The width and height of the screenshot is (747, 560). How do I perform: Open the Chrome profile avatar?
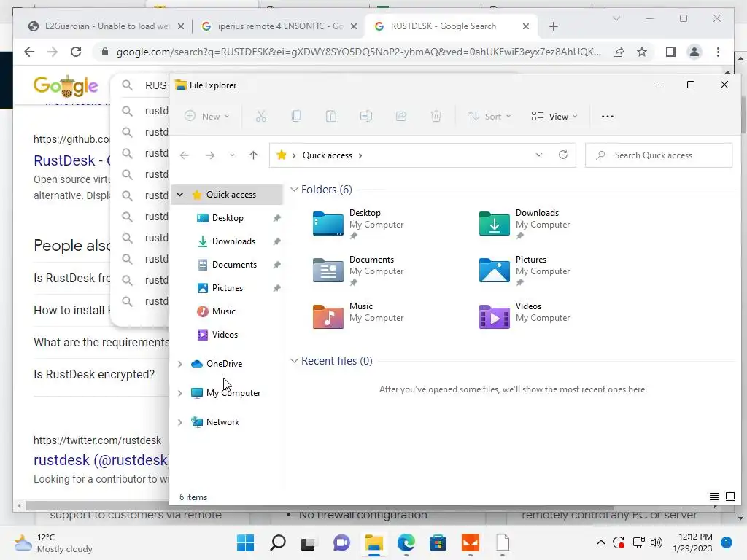click(x=694, y=52)
